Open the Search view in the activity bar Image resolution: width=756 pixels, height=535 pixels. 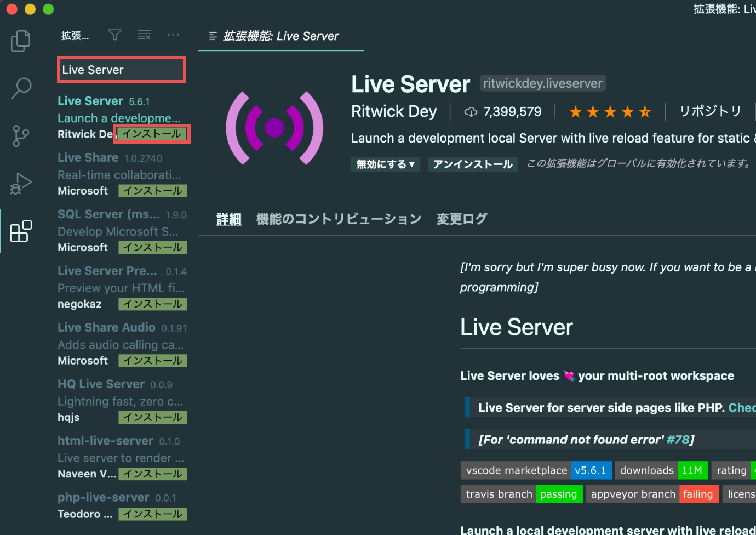pyautogui.click(x=20, y=88)
